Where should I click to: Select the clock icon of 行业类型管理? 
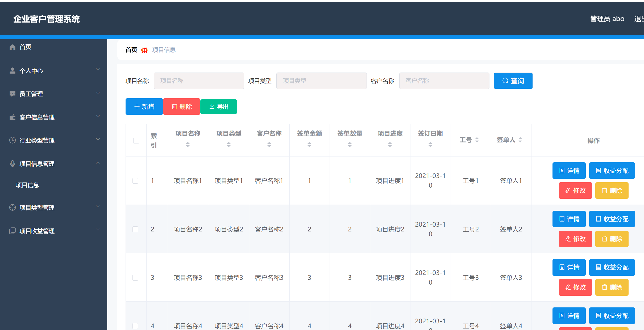12,140
